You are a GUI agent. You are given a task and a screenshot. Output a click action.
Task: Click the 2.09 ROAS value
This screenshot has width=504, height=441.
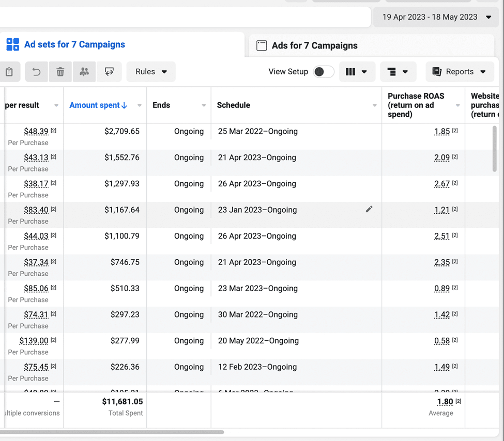point(442,157)
